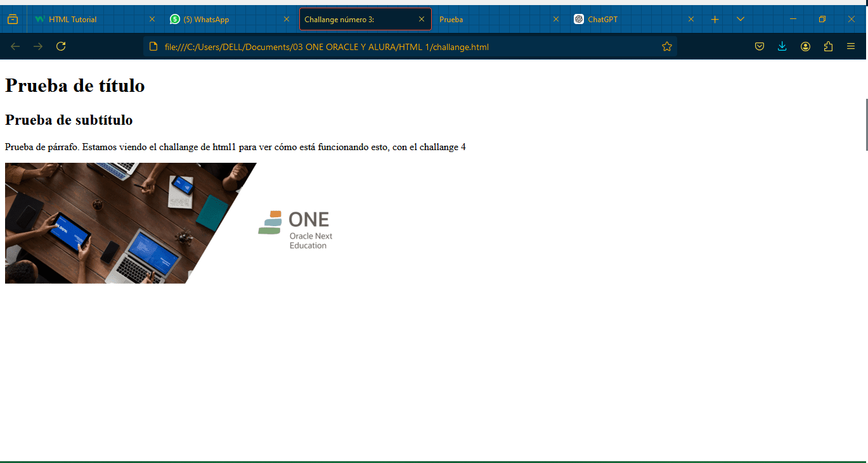This screenshot has width=868, height=463.
Task: Open the Extensions panel
Action: pyautogui.click(x=828, y=46)
